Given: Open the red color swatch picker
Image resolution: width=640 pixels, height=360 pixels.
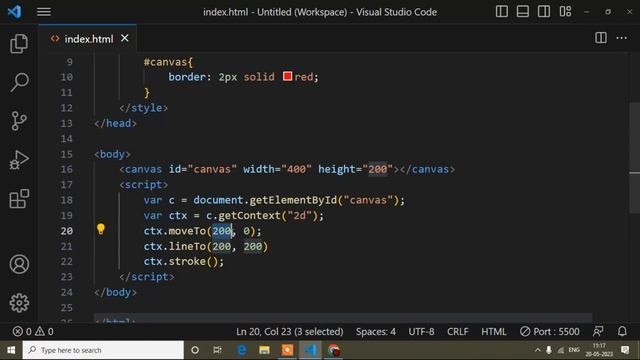Looking at the screenshot, I should point(287,76).
